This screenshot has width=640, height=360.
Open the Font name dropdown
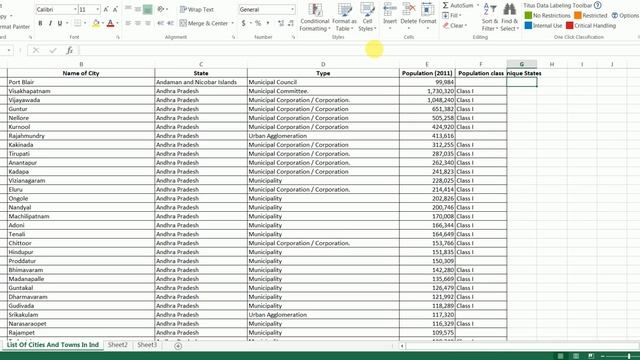point(75,9)
